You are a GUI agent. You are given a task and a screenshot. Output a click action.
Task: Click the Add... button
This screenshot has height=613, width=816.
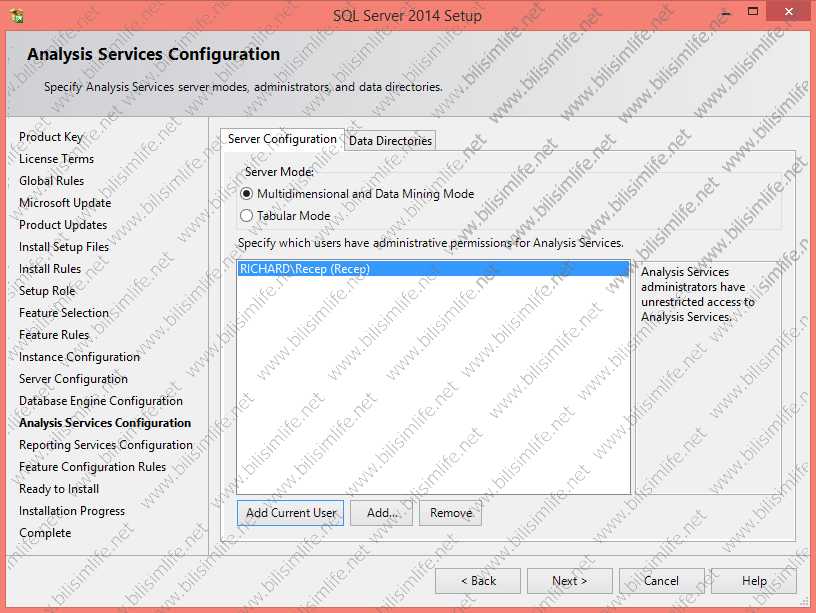[x=381, y=513]
